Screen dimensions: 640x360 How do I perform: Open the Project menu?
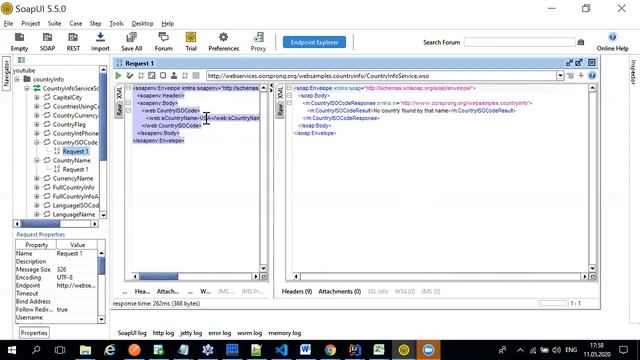click(x=31, y=23)
